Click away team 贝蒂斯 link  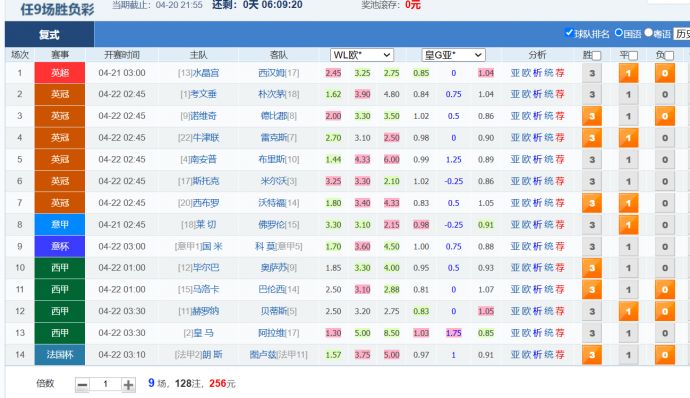pyautogui.click(x=273, y=311)
